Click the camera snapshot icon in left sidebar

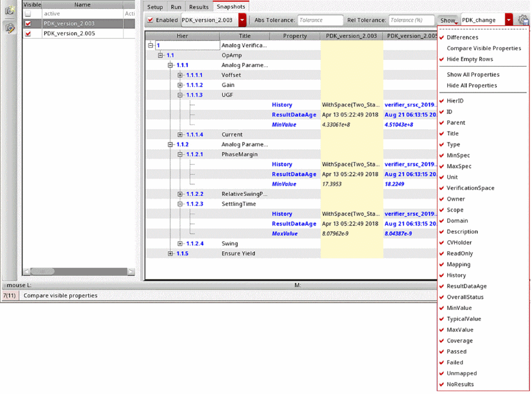tap(9, 11)
